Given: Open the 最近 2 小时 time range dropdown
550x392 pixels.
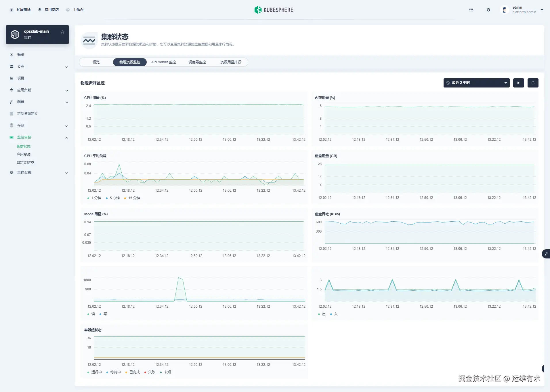Looking at the screenshot, I should [x=476, y=83].
